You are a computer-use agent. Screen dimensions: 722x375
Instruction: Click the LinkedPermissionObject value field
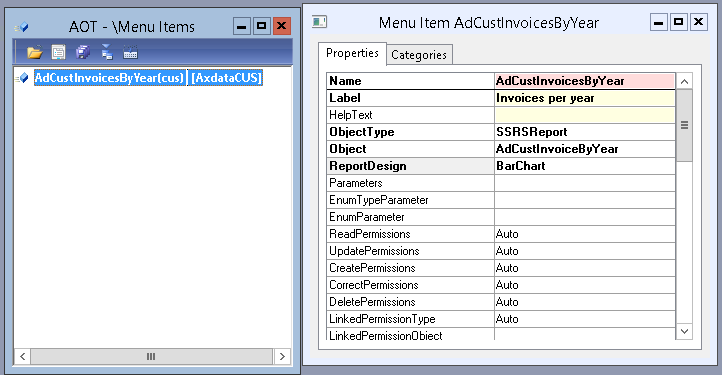585,335
